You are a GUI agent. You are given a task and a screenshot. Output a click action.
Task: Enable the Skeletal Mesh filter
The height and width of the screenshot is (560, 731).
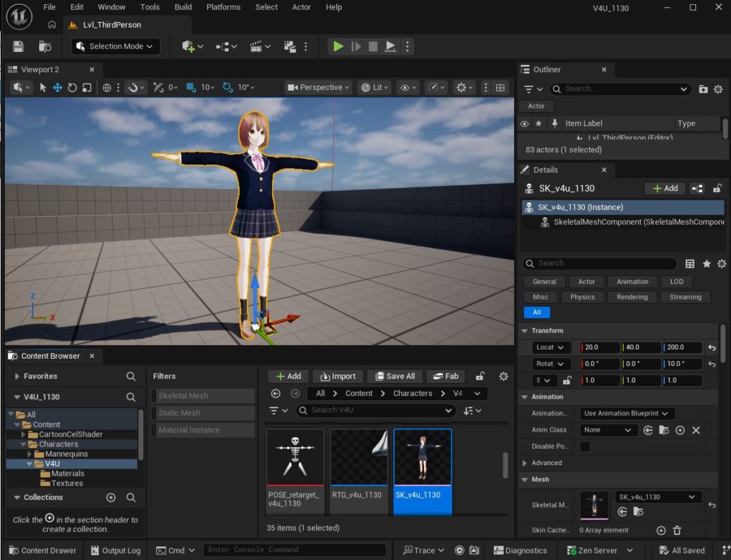click(x=203, y=396)
